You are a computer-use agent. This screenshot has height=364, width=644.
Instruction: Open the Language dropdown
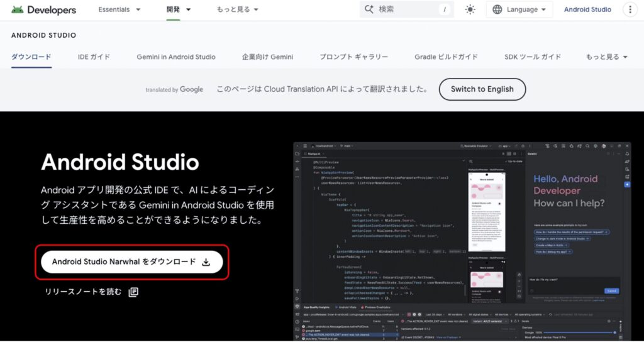pyautogui.click(x=519, y=9)
